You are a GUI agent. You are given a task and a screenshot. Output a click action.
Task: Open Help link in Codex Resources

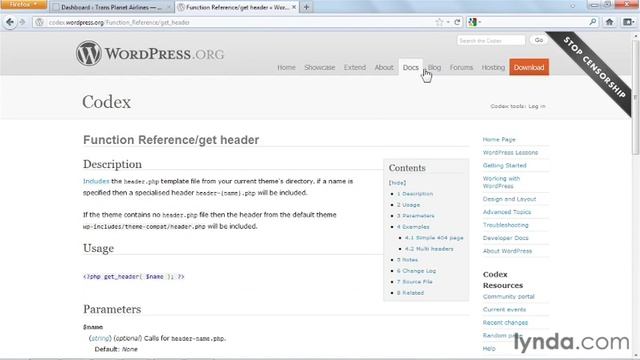(489, 349)
